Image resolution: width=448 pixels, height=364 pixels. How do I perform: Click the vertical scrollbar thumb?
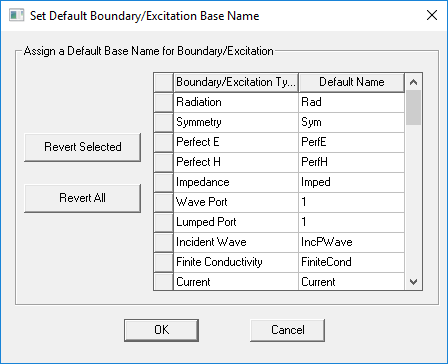[413, 107]
